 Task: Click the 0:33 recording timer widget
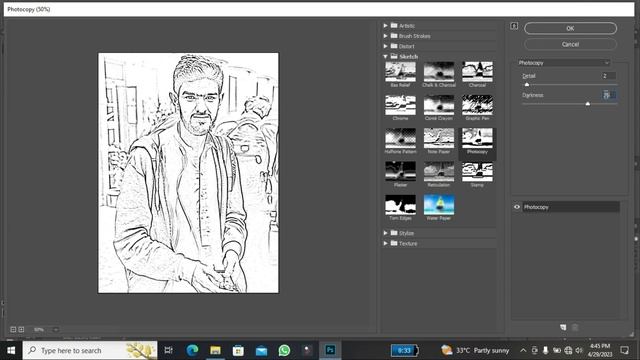(404, 351)
